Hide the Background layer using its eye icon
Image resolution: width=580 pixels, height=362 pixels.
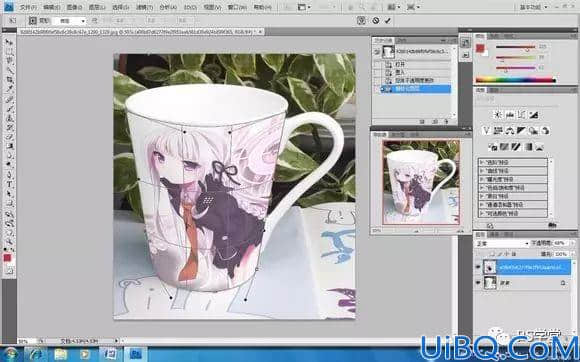click(x=478, y=283)
